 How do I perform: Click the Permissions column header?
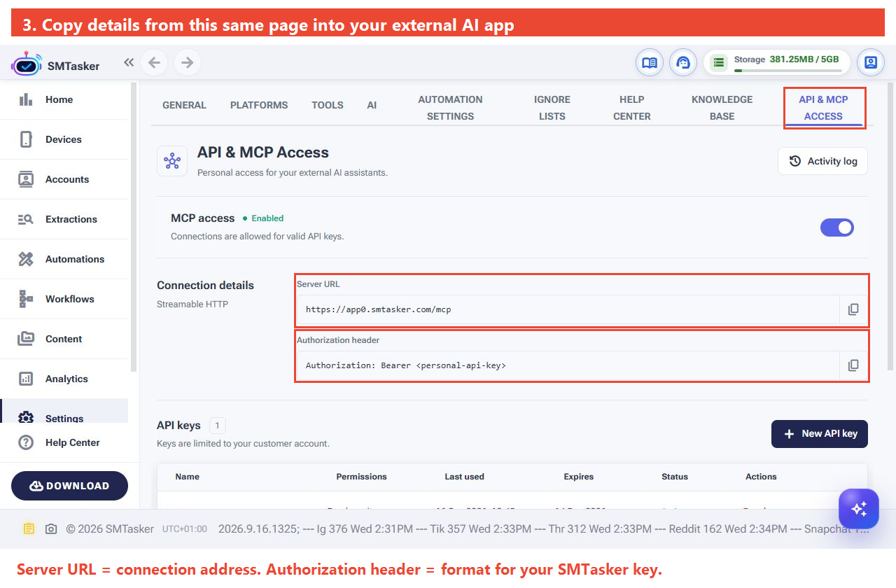[x=361, y=477]
